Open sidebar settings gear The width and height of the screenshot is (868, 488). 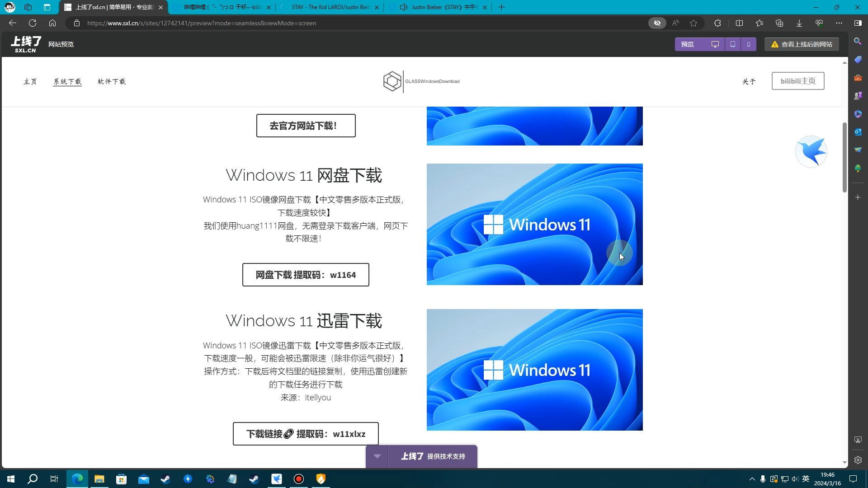click(858, 460)
